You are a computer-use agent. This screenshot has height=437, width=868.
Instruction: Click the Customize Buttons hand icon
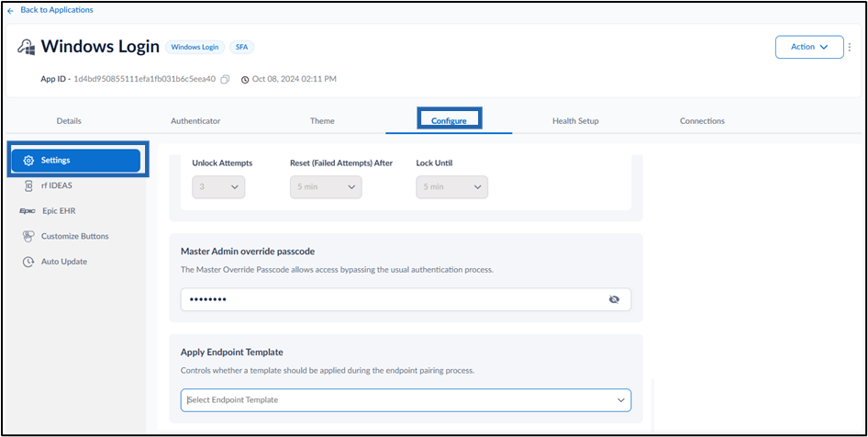click(x=28, y=237)
